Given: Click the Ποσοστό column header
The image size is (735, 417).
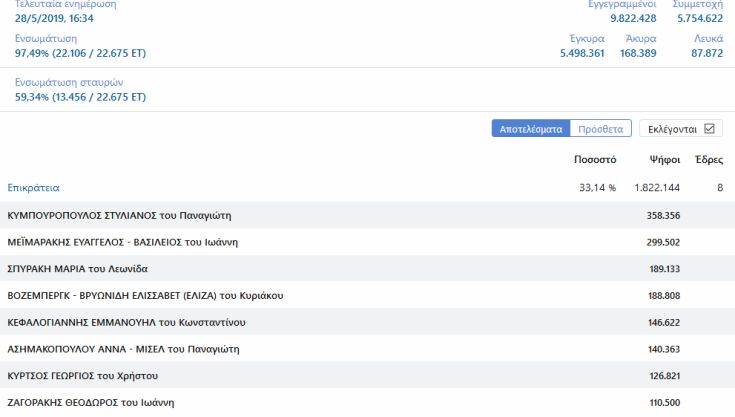Looking at the screenshot, I should tap(594, 160).
